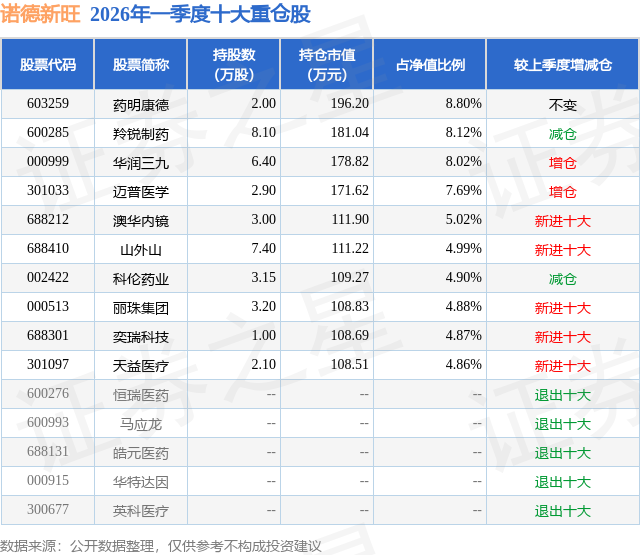Select stock code 000513
This screenshot has height=555, width=640.
point(48,306)
